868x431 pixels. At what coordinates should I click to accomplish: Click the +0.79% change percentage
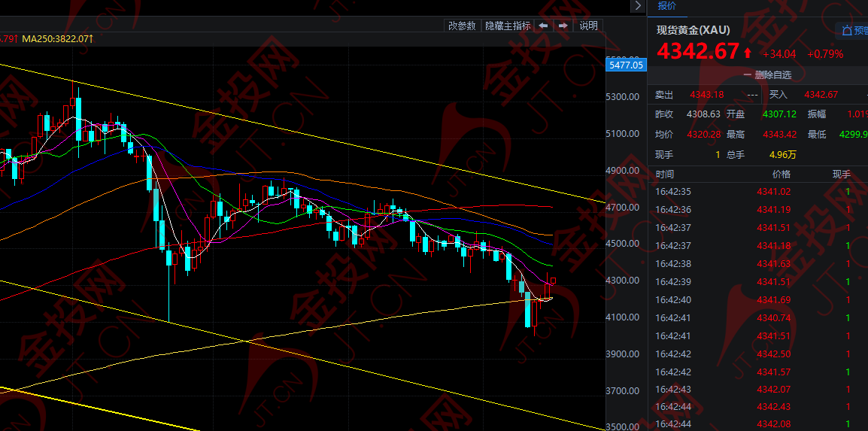tap(825, 54)
